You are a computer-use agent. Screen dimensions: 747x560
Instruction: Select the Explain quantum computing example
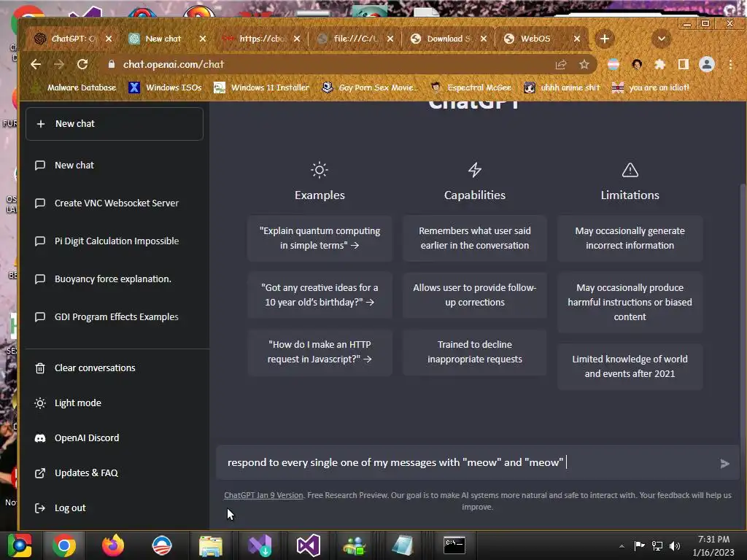(320, 238)
